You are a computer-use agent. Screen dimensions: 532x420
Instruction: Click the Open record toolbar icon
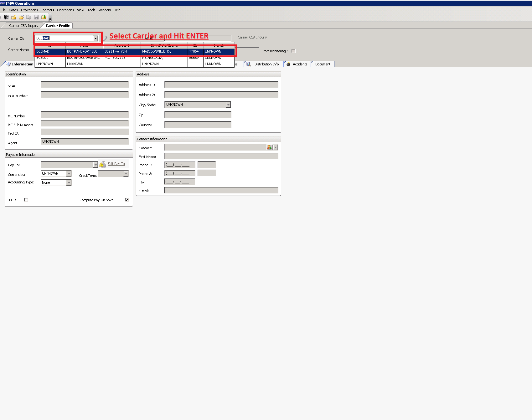tap(21, 17)
